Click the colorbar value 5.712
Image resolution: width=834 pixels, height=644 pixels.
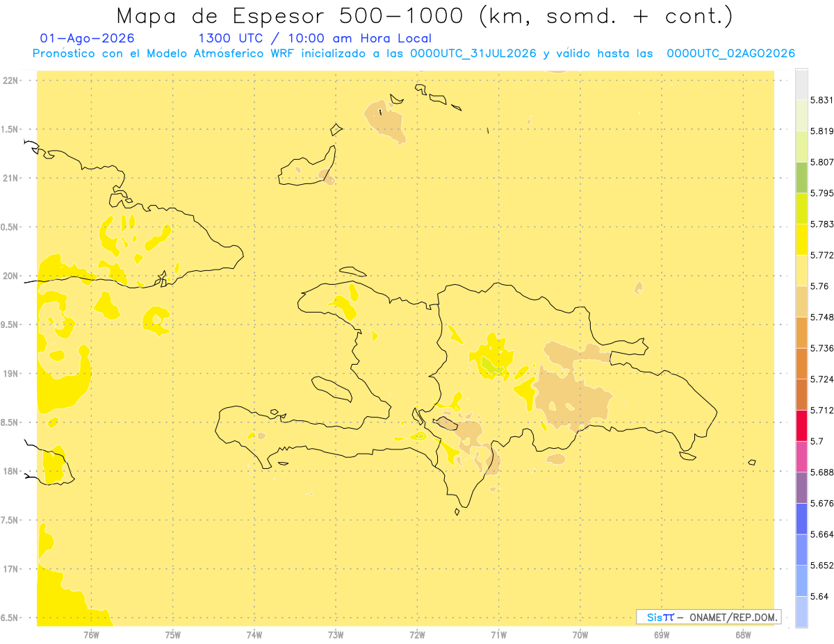(822, 410)
